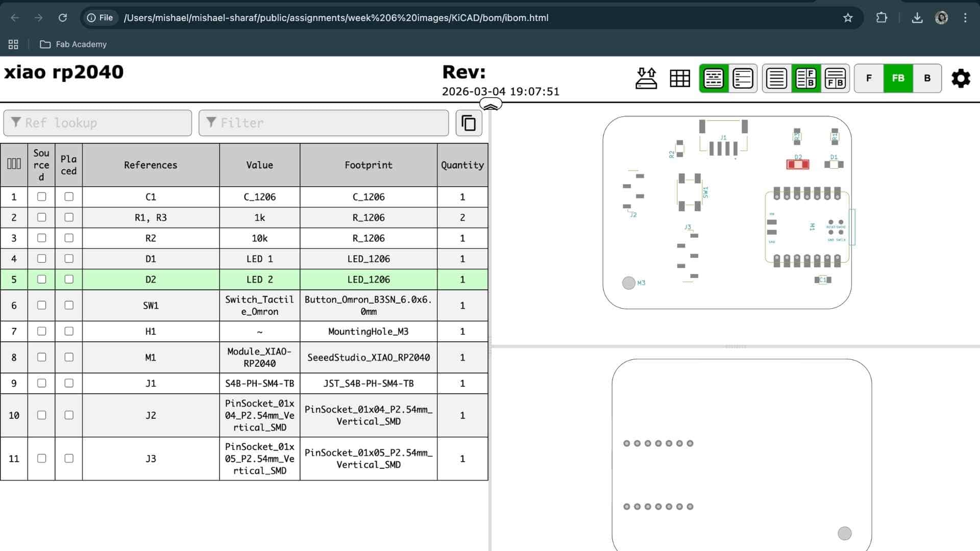Open the save/load import-export icon

coord(646,78)
